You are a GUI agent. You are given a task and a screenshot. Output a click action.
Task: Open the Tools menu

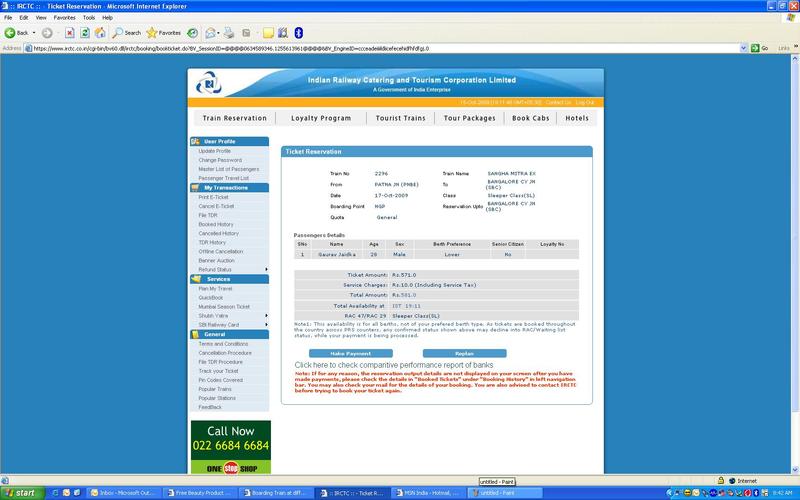point(90,18)
